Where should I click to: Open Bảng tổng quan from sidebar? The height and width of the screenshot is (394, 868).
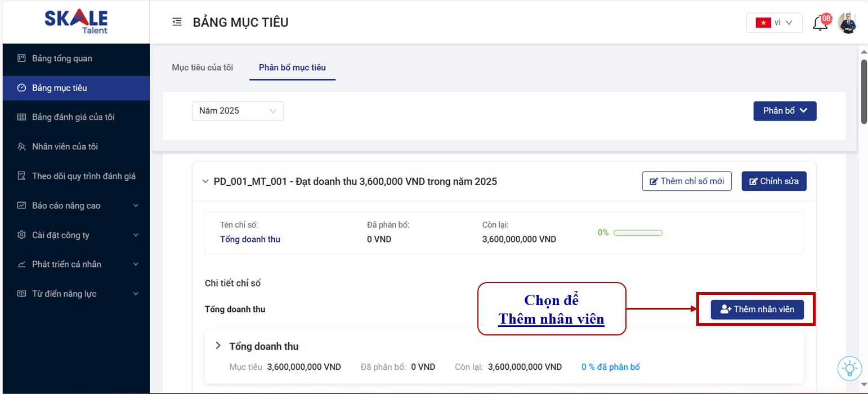62,59
